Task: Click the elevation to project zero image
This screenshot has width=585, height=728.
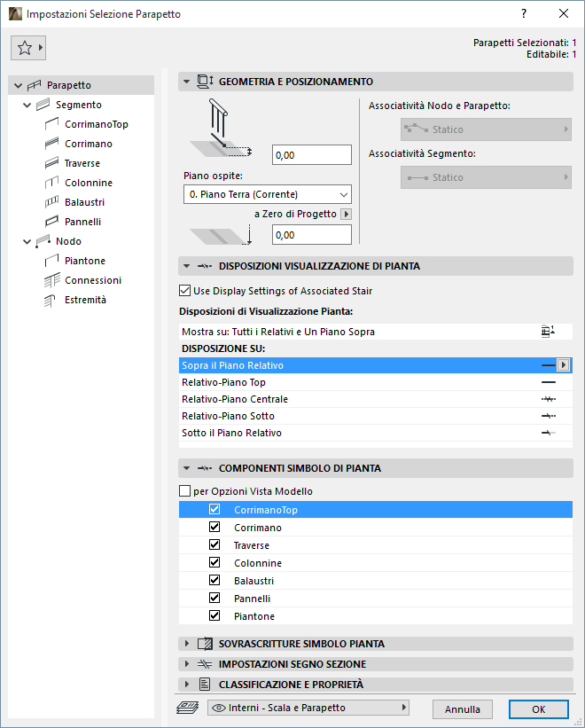Action: click(221, 235)
